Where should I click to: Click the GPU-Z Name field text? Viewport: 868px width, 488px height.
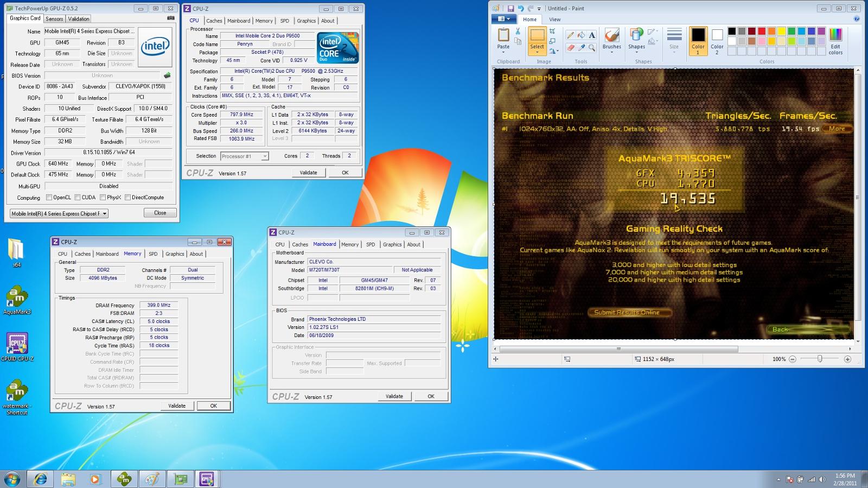tap(89, 31)
